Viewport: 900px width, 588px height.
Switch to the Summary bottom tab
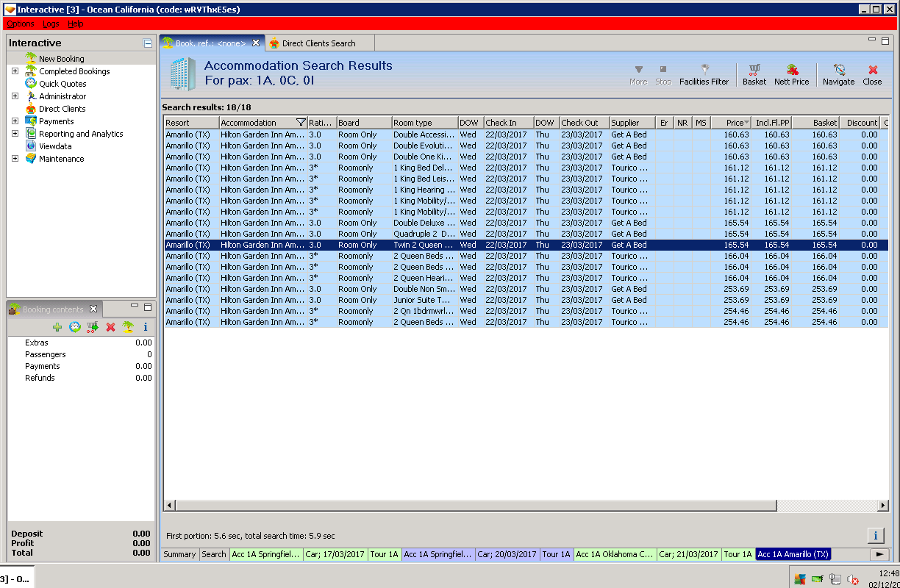179,554
